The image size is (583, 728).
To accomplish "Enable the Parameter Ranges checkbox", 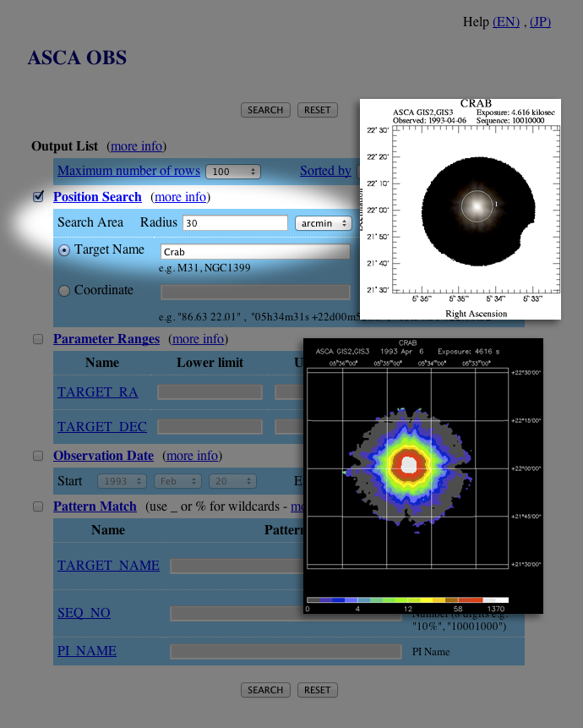I will pyautogui.click(x=38, y=339).
